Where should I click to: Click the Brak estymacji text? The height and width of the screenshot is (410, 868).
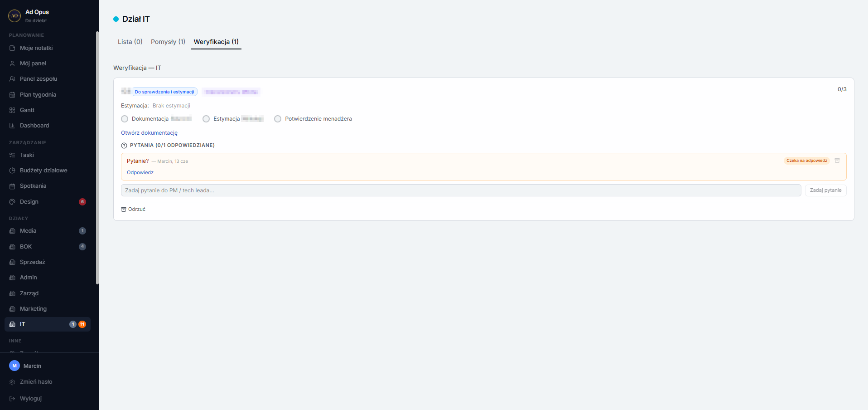pos(171,106)
